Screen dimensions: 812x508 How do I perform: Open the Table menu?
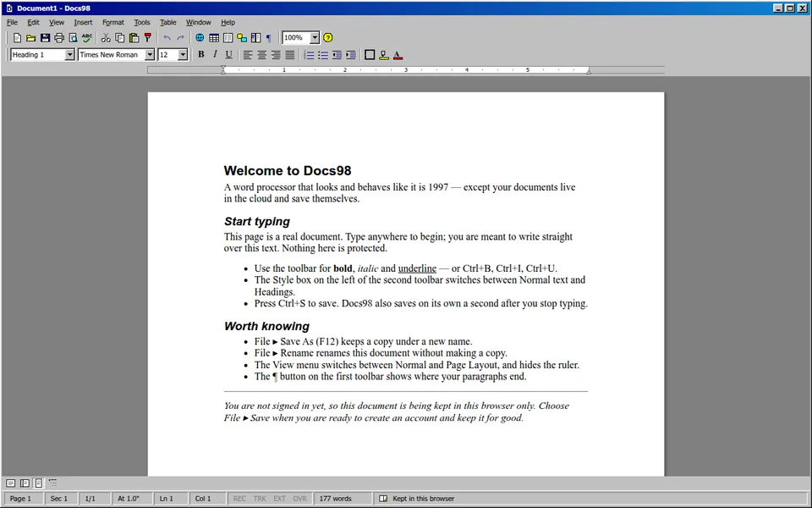[167, 22]
